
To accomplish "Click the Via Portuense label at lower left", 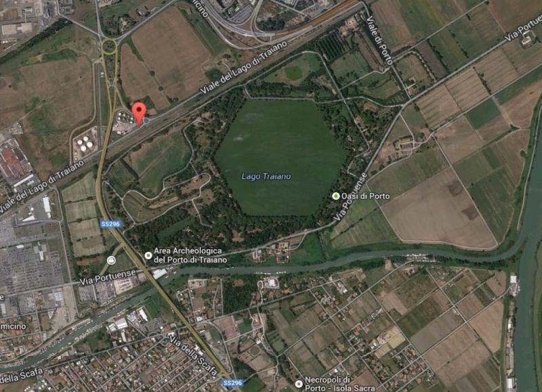I will pos(108,278).
